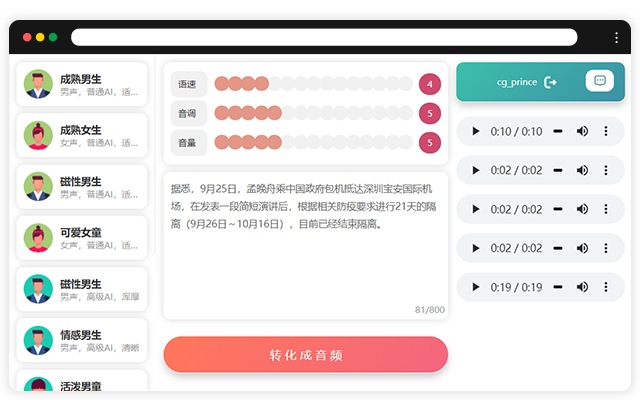Select the 可爱女童 voice
This screenshot has width=640, height=400.
(82, 237)
